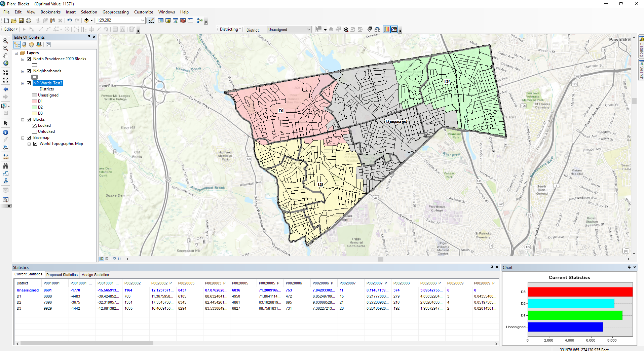Save the map document

tap(21, 21)
